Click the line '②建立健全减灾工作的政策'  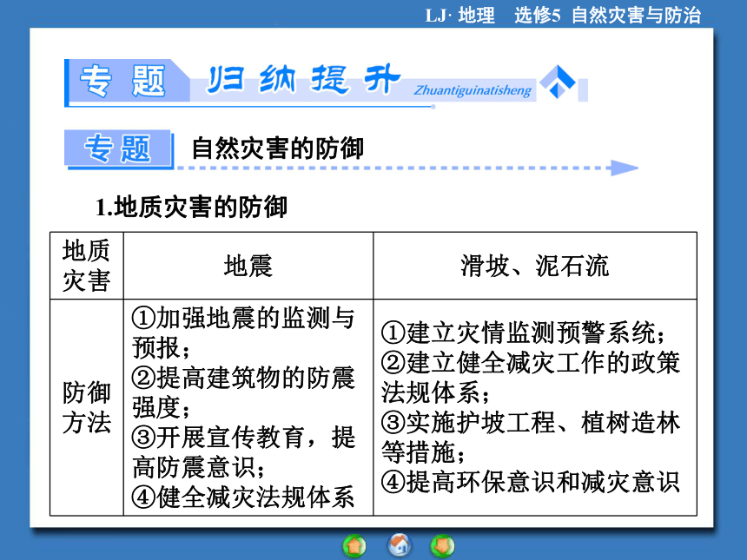coord(530,363)
